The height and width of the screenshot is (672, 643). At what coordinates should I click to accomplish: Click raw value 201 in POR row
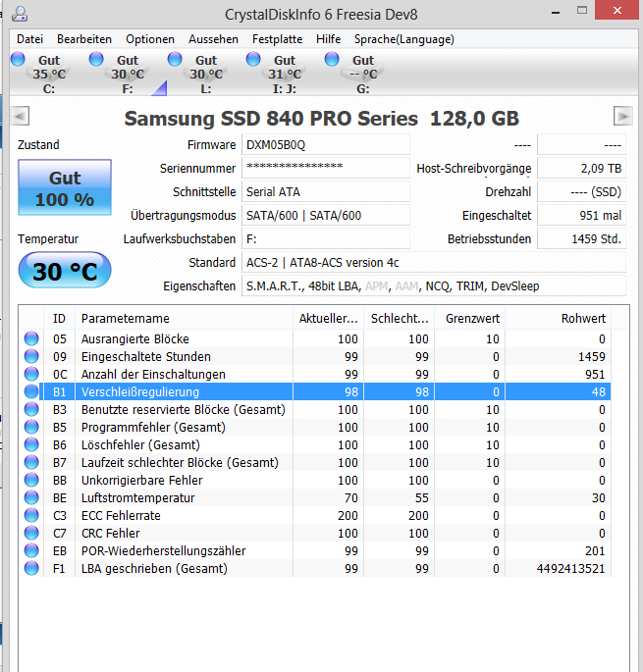click(595, 551)
